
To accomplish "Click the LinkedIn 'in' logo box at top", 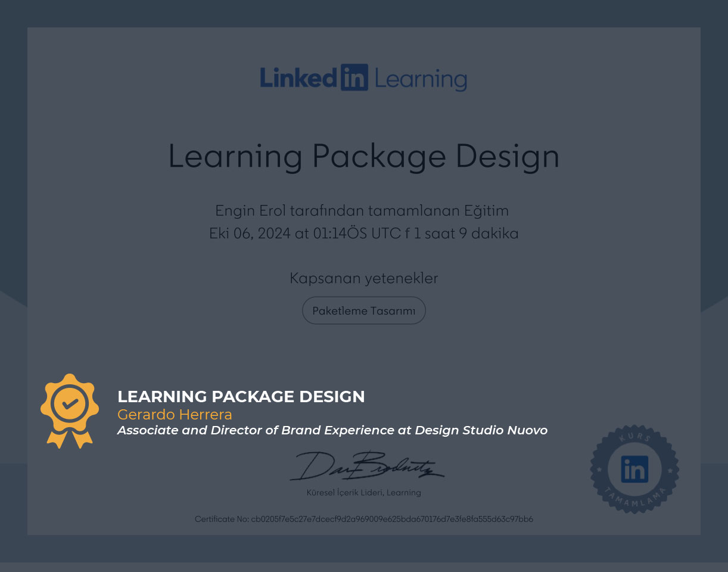I will pos(354,78).
